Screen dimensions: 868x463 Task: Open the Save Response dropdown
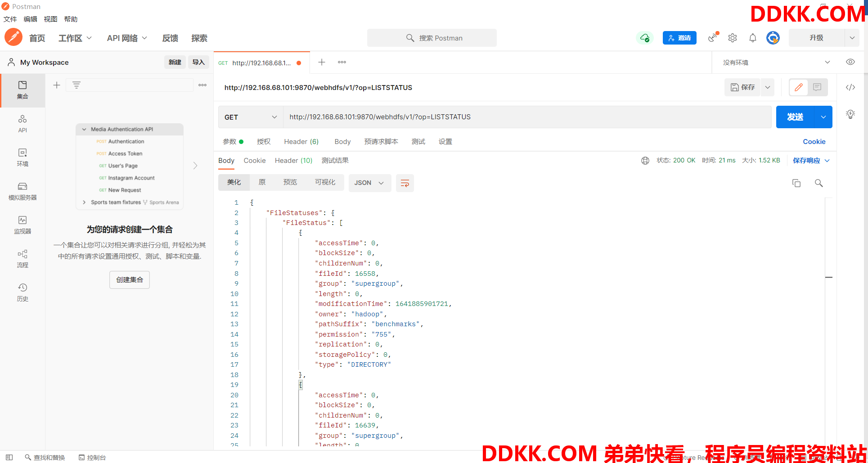[811, 161]
